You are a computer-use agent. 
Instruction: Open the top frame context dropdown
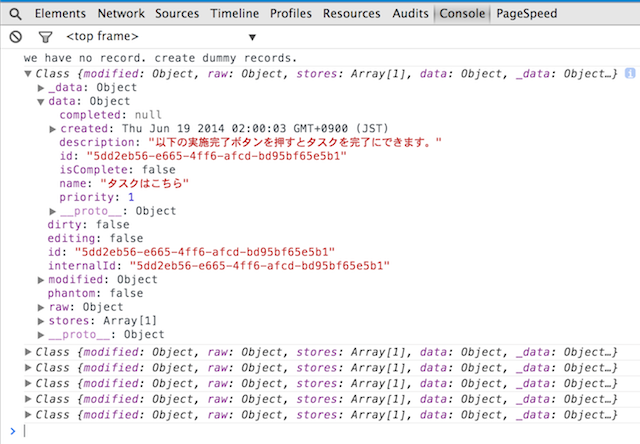coord(160,36)
